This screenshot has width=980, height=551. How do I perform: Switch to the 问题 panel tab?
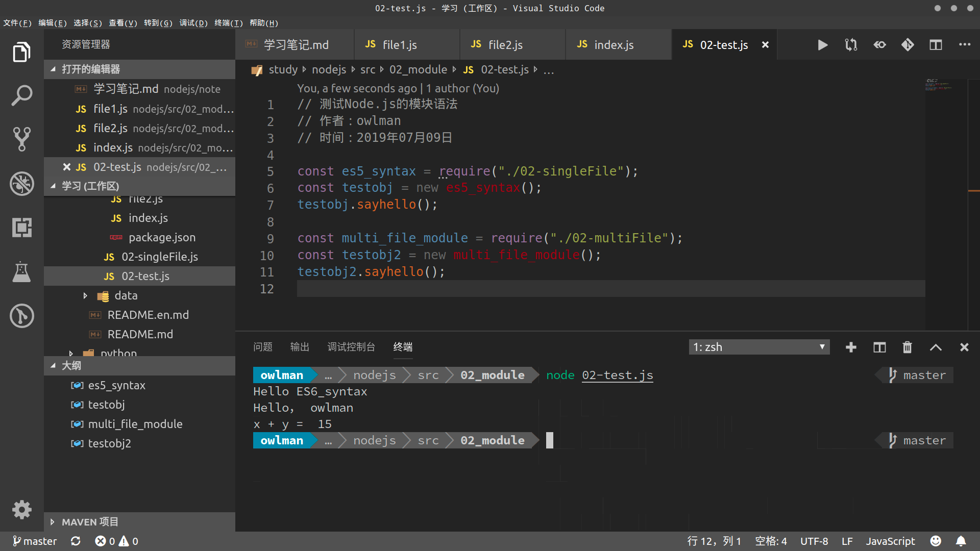pos(263,347)
